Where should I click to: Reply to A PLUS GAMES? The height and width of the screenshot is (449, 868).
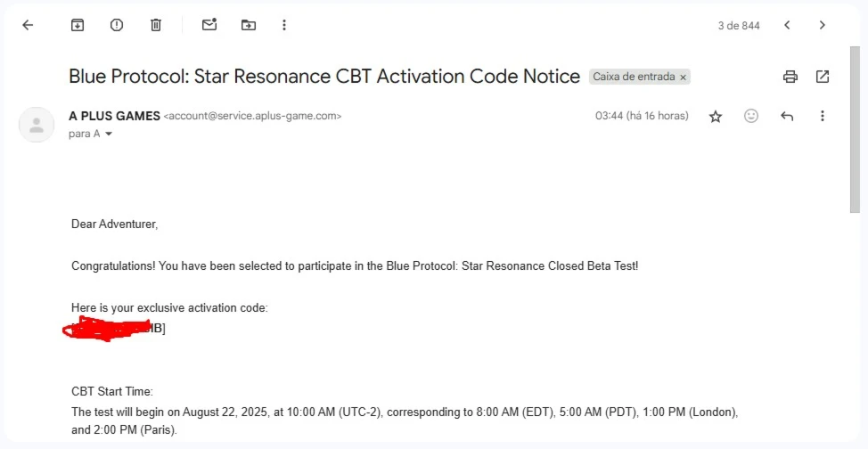click(x=787, y=117)
